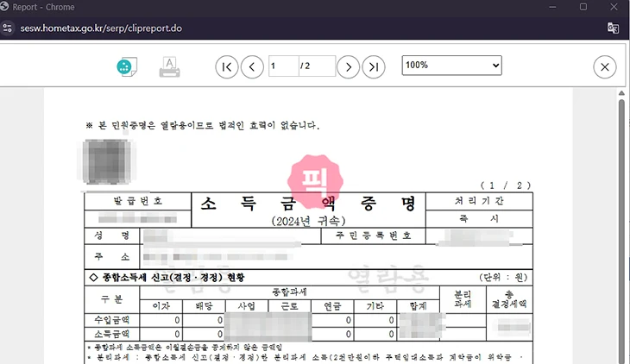630x364 pixels.
Task: Click the 연금 column header
Action: click(332, 306)
